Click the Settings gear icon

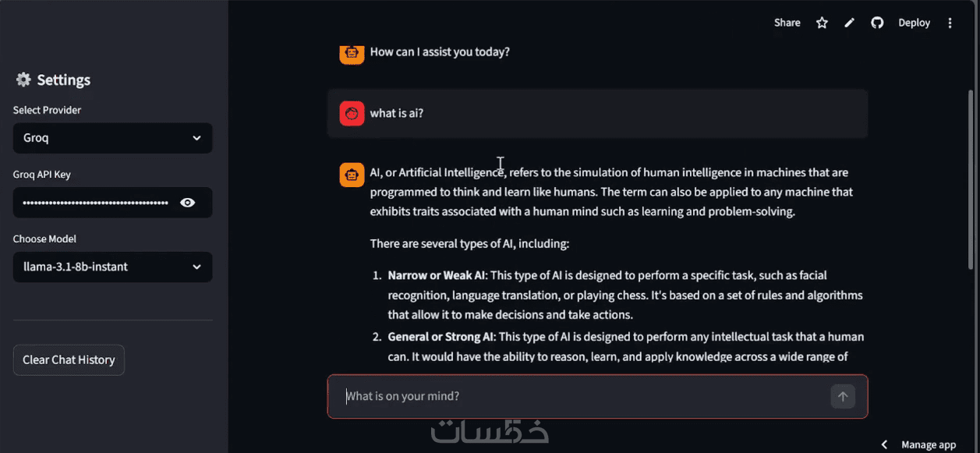(23, 80)
